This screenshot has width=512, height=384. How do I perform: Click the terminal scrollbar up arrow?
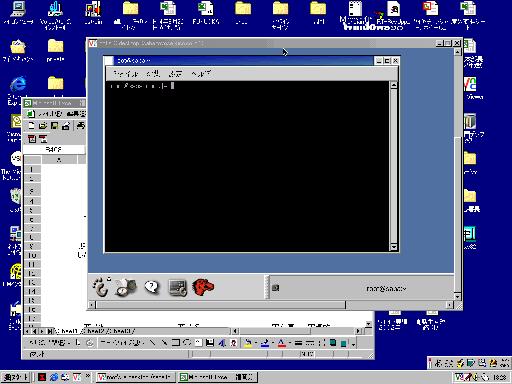point(394,85)
